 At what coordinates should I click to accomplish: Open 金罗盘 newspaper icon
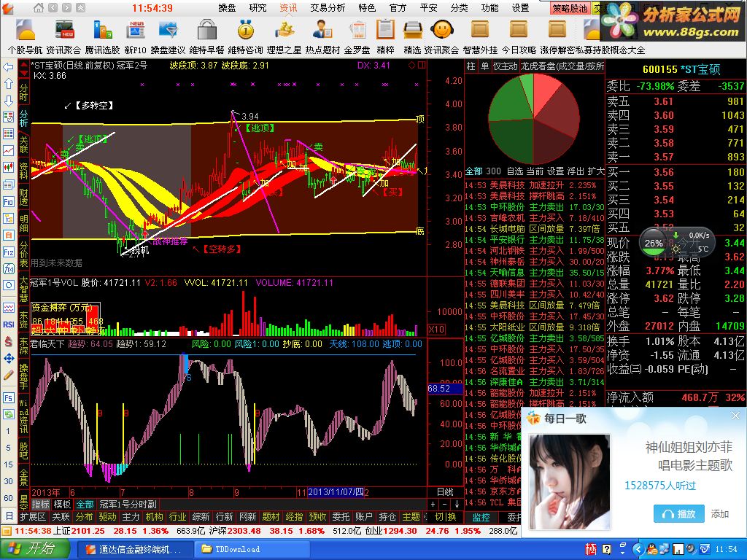click(357, 36)
